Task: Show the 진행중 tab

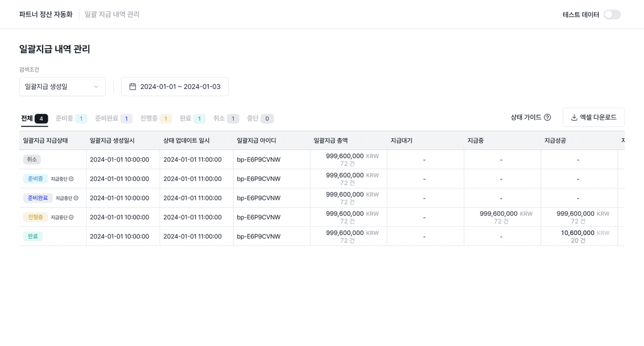Action: [x=155, y=119]
